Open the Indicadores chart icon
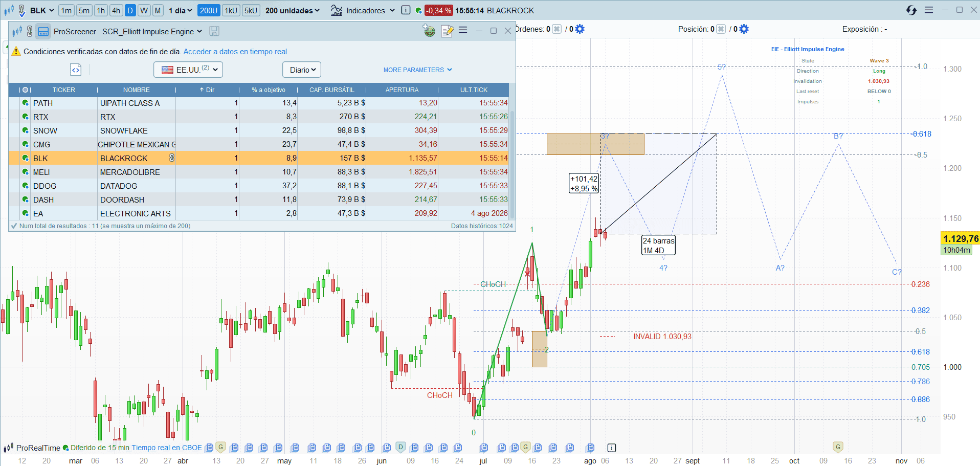Screen dimensions: 980x466 point(337,10)
